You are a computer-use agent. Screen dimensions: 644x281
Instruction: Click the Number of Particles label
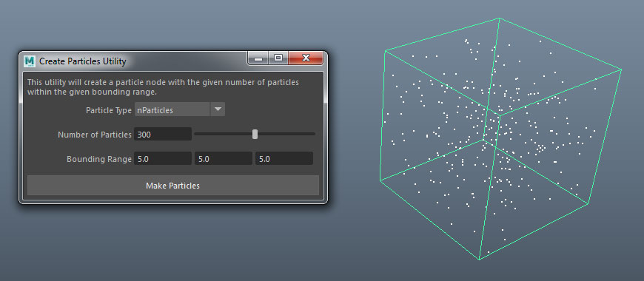(95, 135)
